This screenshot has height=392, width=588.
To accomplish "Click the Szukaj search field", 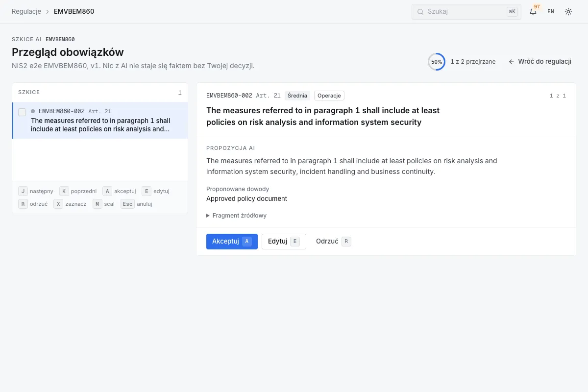I will [466, 12].
